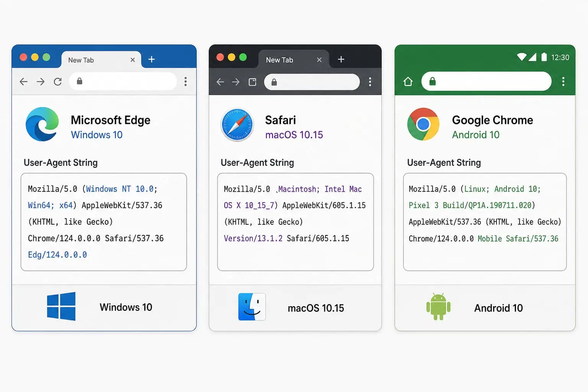This screenshot has width=588, height=392.
Task: Click the forward arrow in Edge window
Action: pos(41,82)
